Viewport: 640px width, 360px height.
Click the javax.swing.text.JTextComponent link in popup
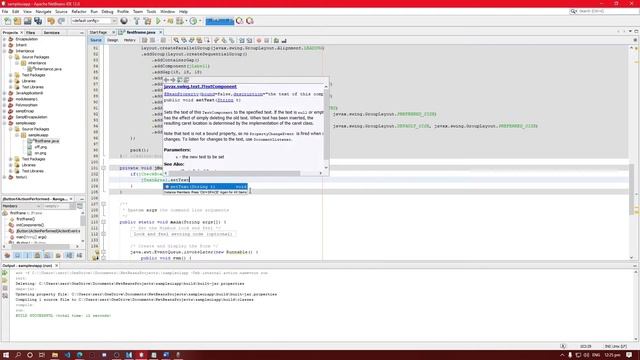pyautogui.click(x=200, y=87)
